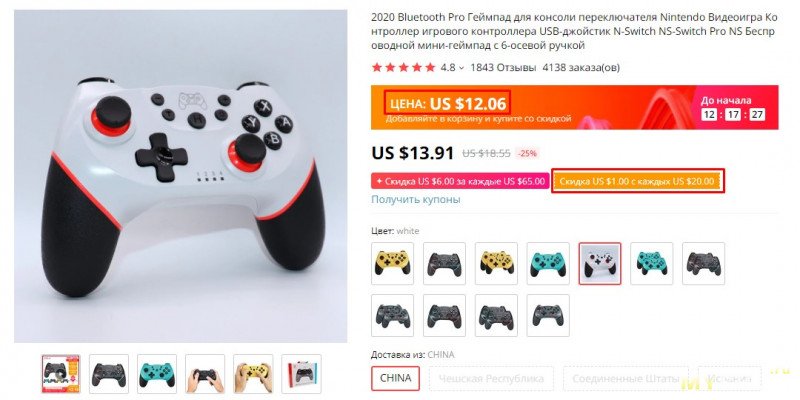Pick the double yellow controllers color option
The height and width of the screenshot is (400, 800).
coord(496,263)
